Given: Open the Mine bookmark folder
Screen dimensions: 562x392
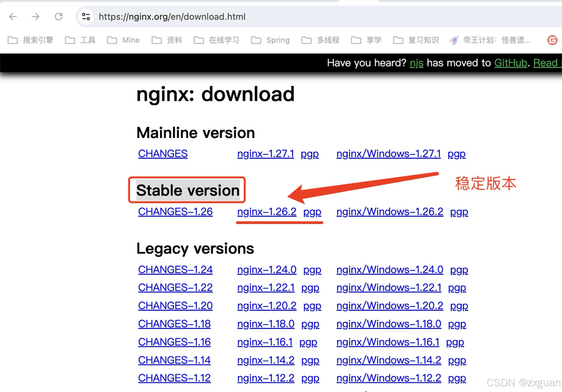Looking at the screenshot, I should tap(123, 40).
